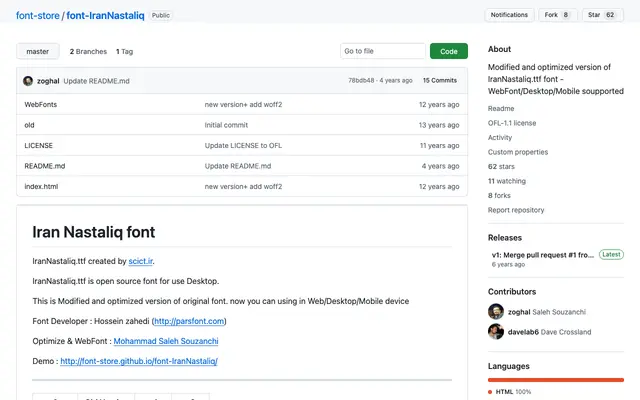View the OFL-1.1 license link

click(x=512, y=123)
